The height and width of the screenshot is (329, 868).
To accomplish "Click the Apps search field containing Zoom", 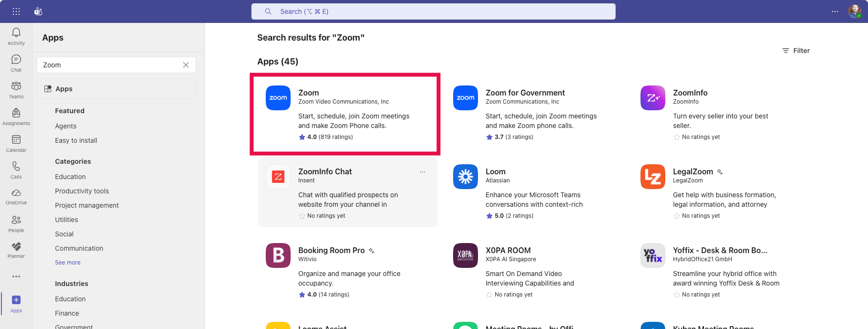I will click(x=116, y=65).
